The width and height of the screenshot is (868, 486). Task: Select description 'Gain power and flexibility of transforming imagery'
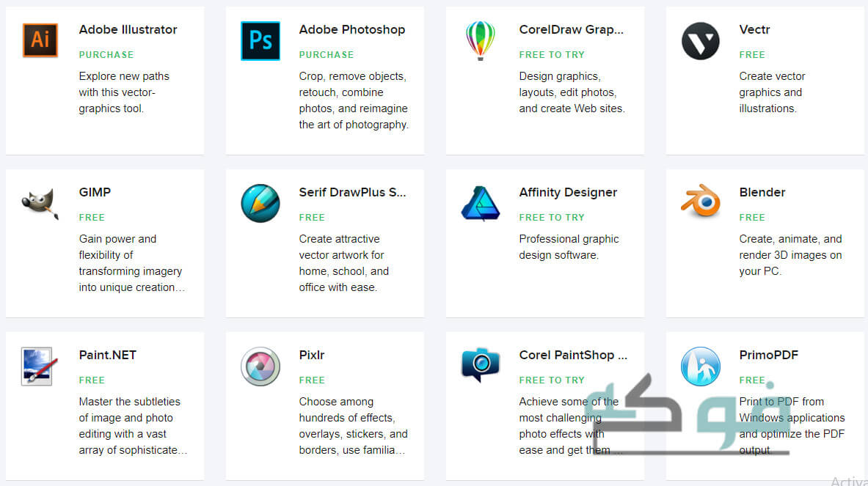click(x=132, y=263)
